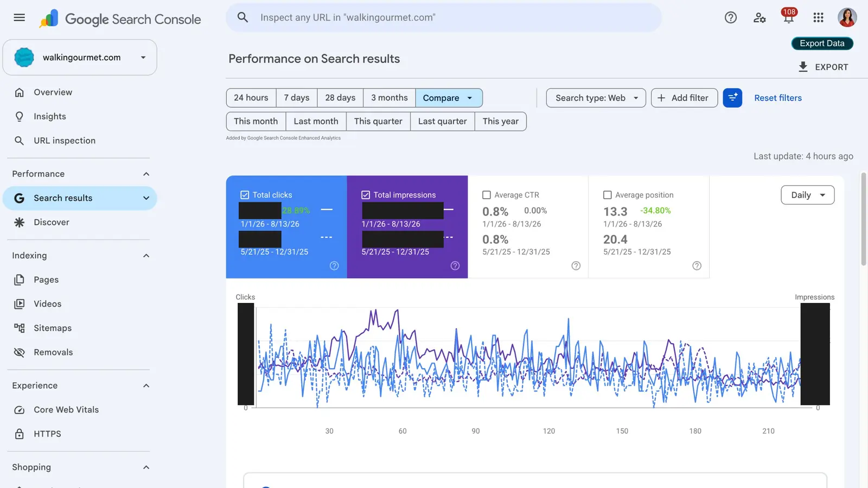Click the Reset filters link
The width and height of the screenshot is (868, 488).
777,98
